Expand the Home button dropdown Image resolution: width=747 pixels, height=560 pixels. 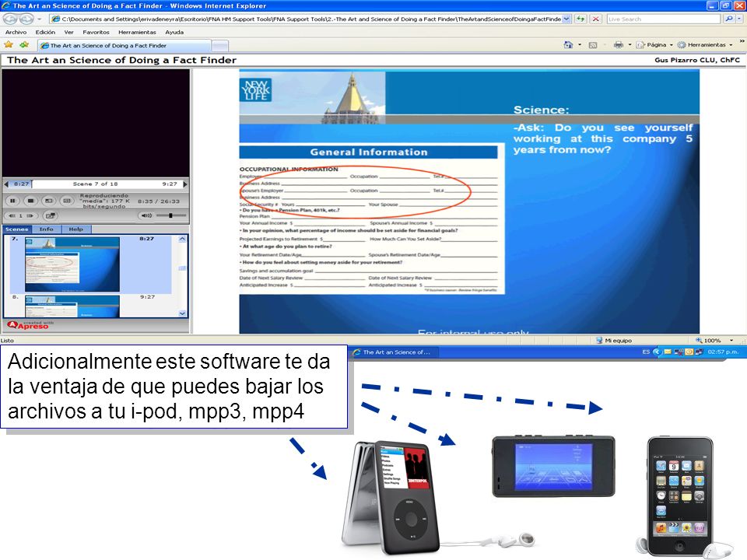[x=579, y=45]
